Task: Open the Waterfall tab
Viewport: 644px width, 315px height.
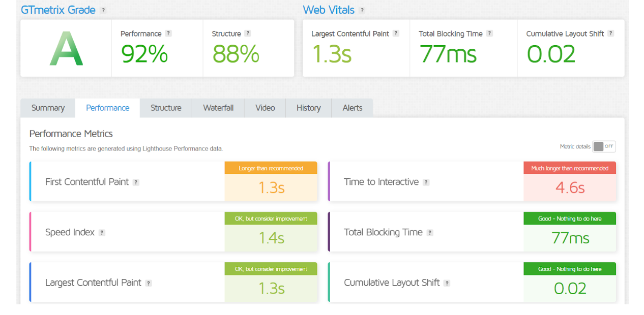Action: pos(218,108)
